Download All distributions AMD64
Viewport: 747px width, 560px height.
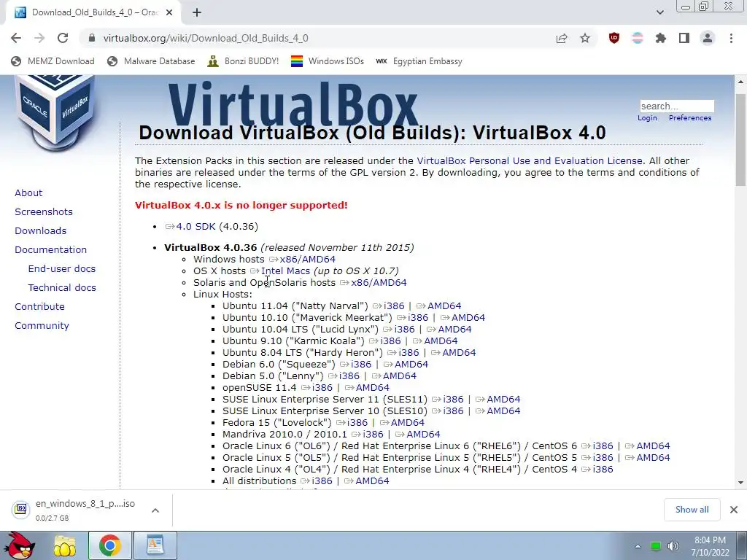point(372,481)
